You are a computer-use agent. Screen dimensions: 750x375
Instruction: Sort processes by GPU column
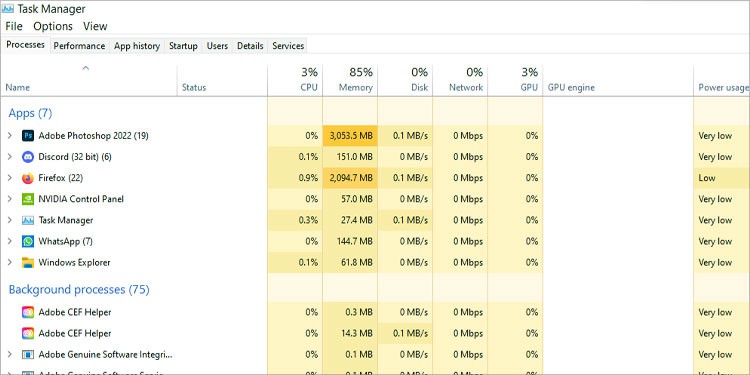click(515, 80)
